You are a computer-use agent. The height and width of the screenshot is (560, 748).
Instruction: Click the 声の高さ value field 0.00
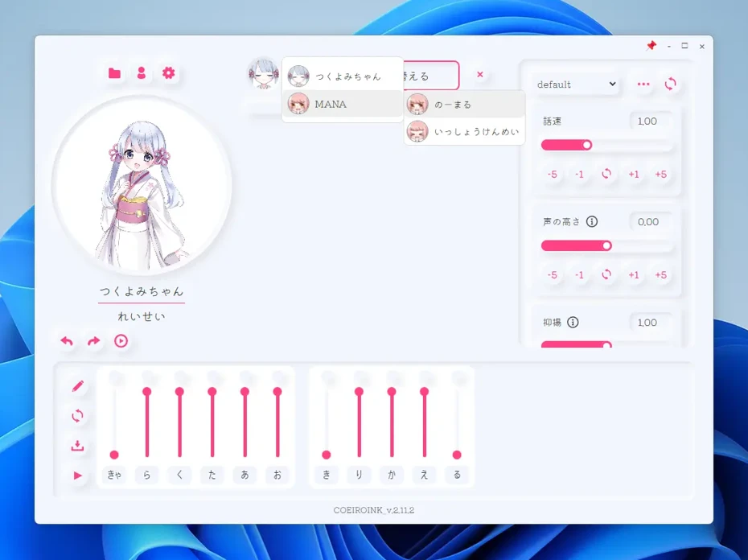[x=650, y=222]
